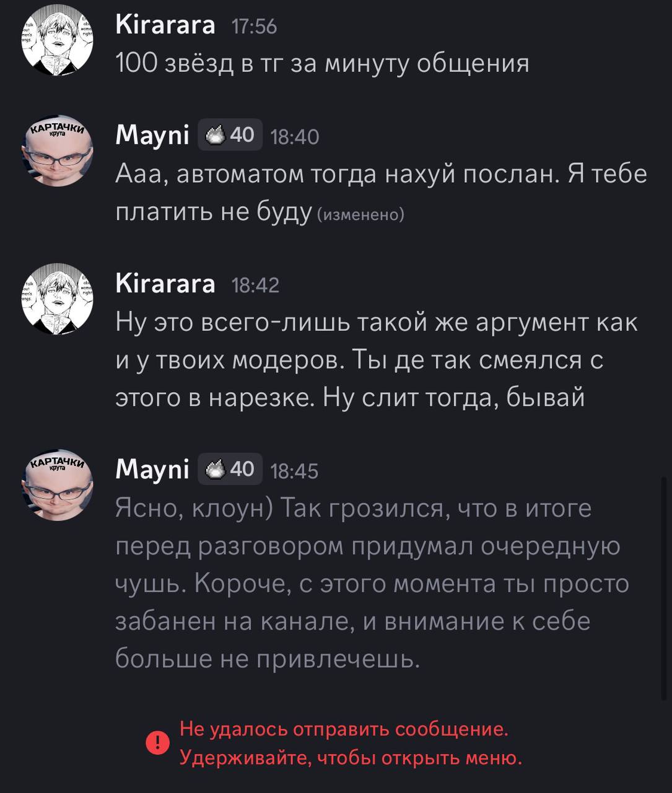Tap the red exclamation error icon
This screenshot has height=793, width=672.
(157, 743)
